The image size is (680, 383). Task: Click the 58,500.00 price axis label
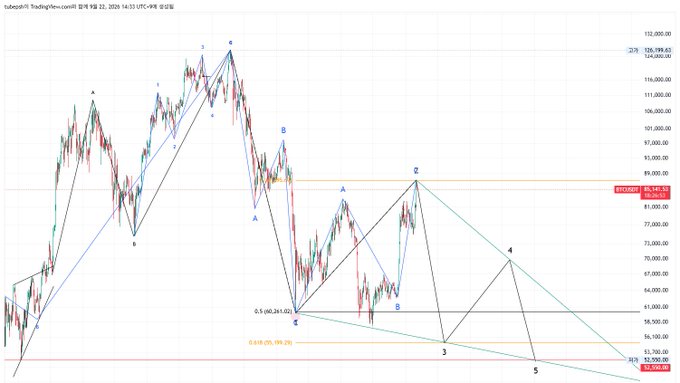click(x=657, y=322)
